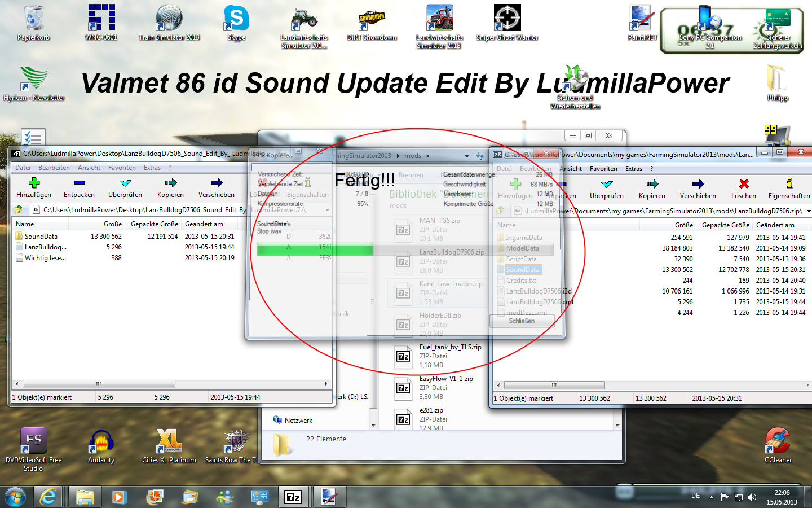Sort left 7-Zip list by Gepackte Größe

click(154, 224)
